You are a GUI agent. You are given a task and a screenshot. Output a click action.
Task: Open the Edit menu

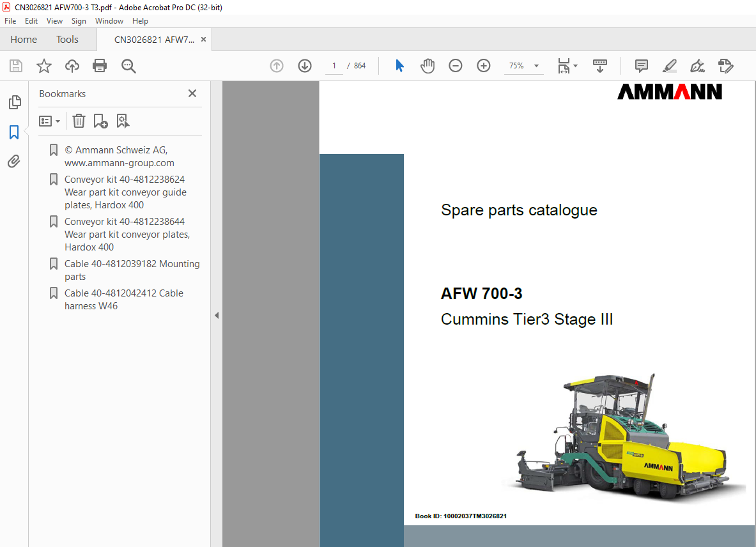point(31,21)
